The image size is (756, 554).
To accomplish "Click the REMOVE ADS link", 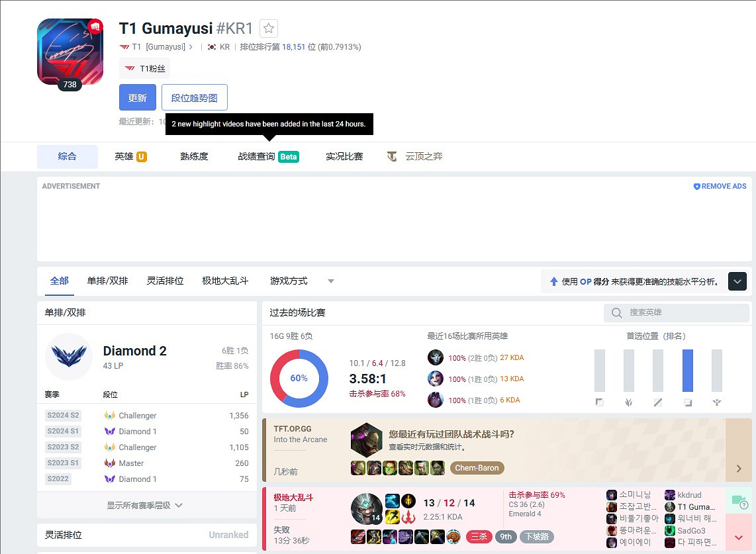I will 720,186.
